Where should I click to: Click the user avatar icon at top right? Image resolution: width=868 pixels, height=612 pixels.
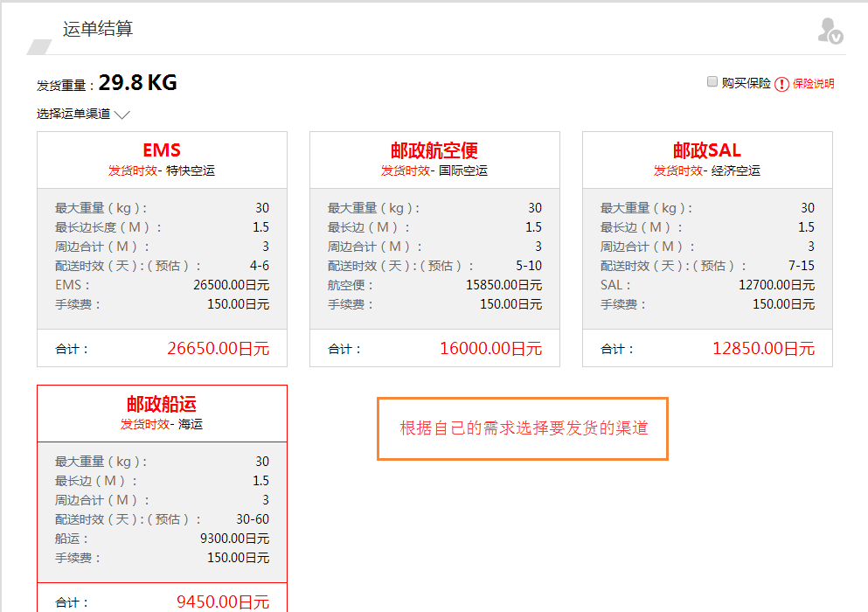(x=829, y=31)
